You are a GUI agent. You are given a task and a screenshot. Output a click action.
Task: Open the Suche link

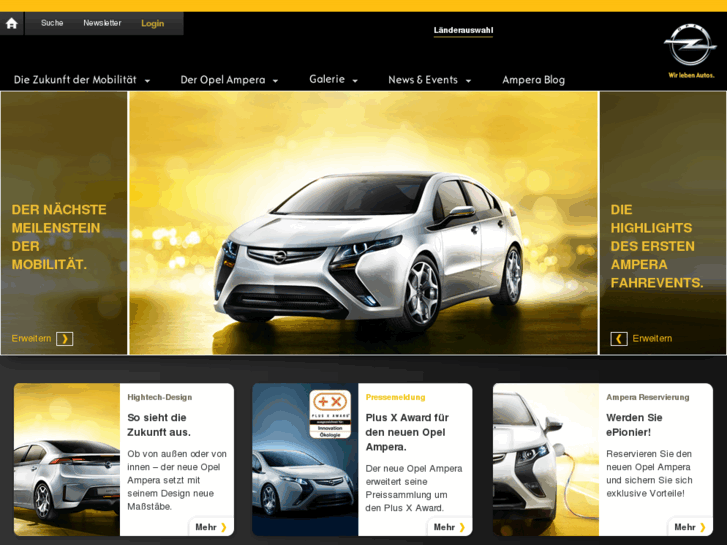[x=52, y=23]
